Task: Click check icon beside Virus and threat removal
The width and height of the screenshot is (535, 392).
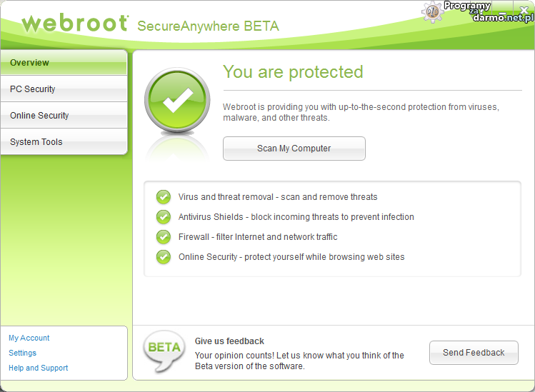Action: pos(164,197)
